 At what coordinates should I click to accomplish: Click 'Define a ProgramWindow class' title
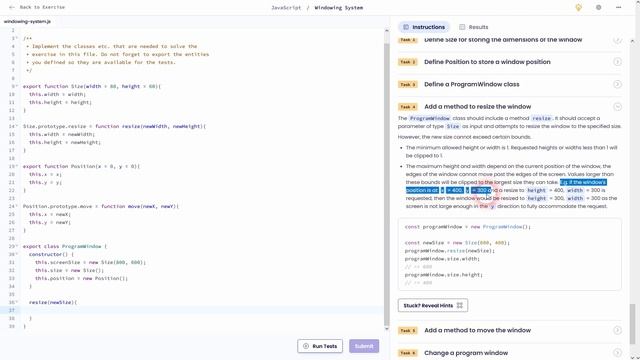pos(472,84)
